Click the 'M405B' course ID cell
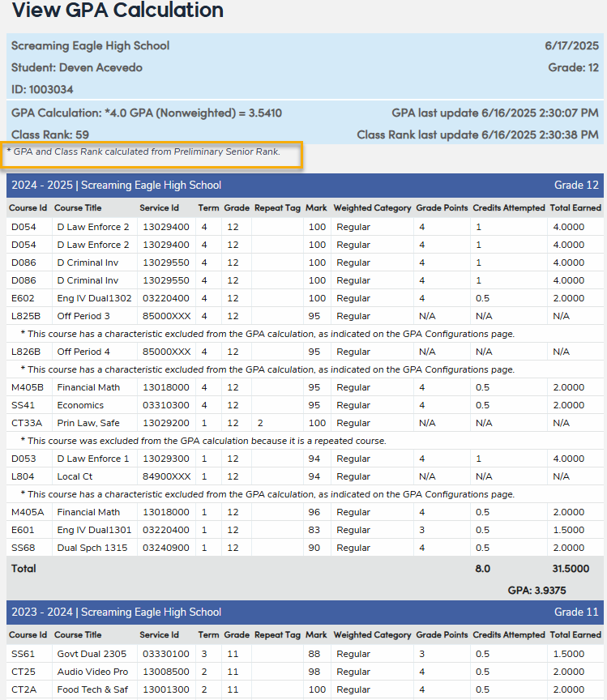The height and width of the screenshot is (700, 607). pos(28,387)
